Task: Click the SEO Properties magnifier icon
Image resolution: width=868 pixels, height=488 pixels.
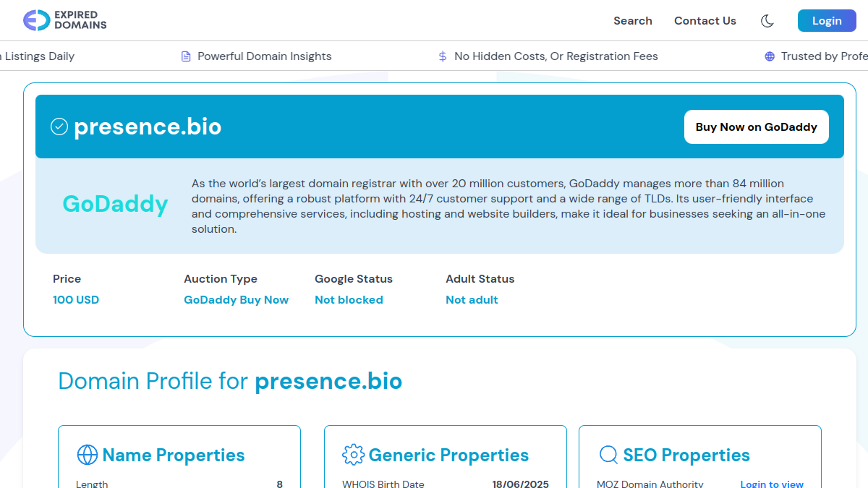Action: pos(609,455)
